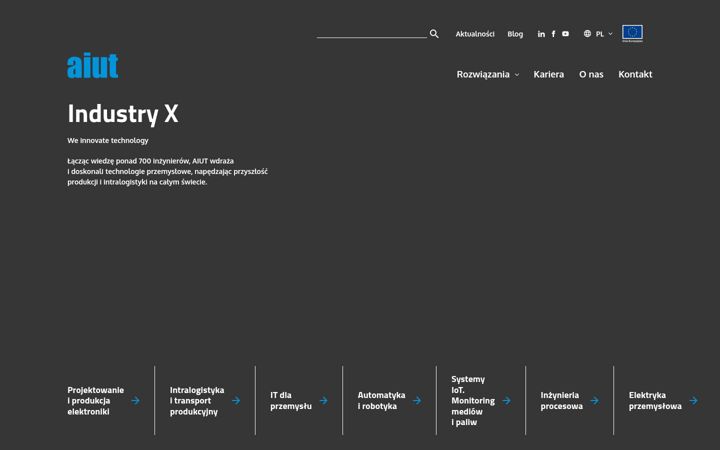
Task: Click arrow next to Systemy IoT Monitoring
Action: click(x=506, y=401)
